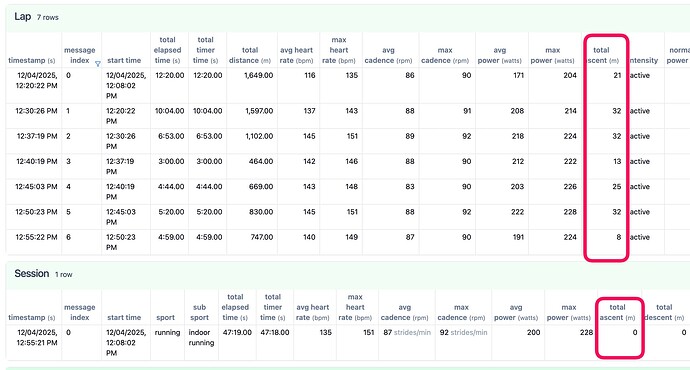Select the Lap table title

coord(22,17)
